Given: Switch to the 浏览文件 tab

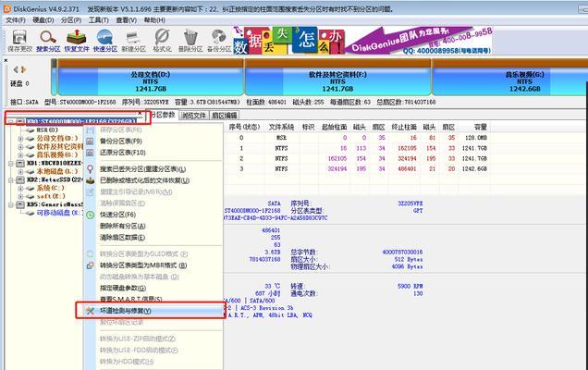Looking at the screenshot, I should click(193, 116).
